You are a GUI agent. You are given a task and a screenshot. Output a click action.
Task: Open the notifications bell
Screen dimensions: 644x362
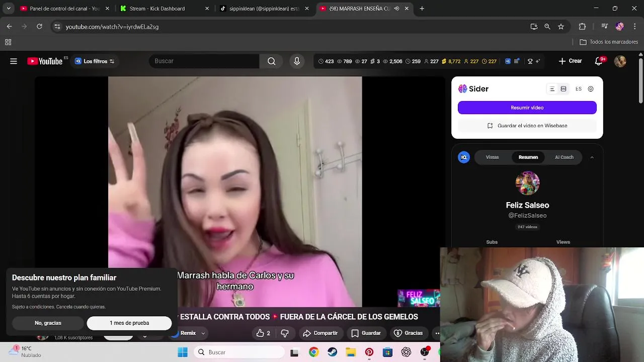(x=599, y=61)
